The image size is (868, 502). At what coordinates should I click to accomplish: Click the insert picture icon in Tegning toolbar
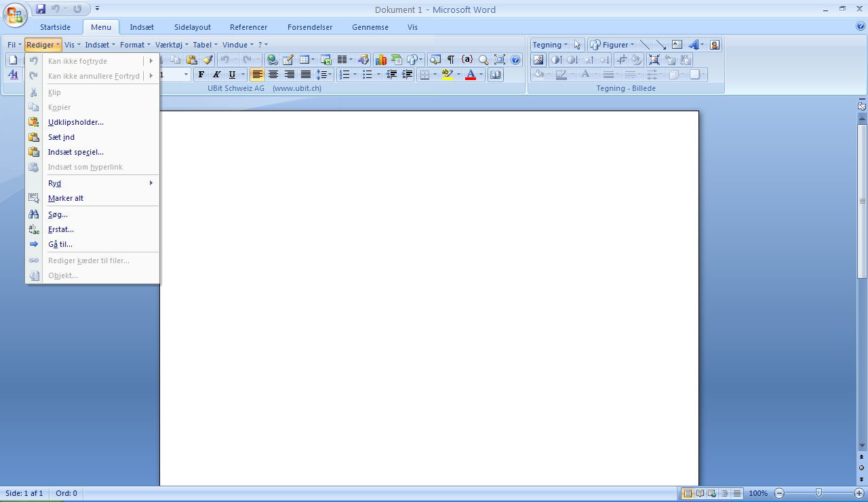pos(538,60)
